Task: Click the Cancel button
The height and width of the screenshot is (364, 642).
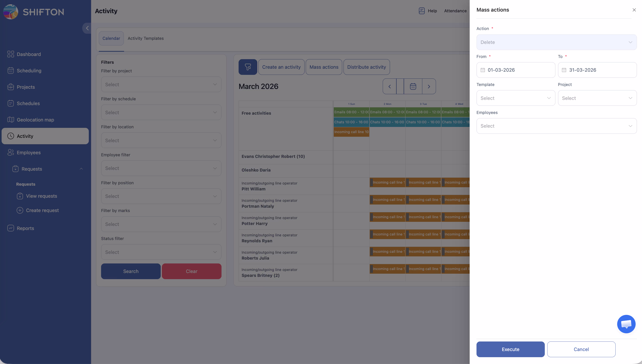Action: point(581,349)
